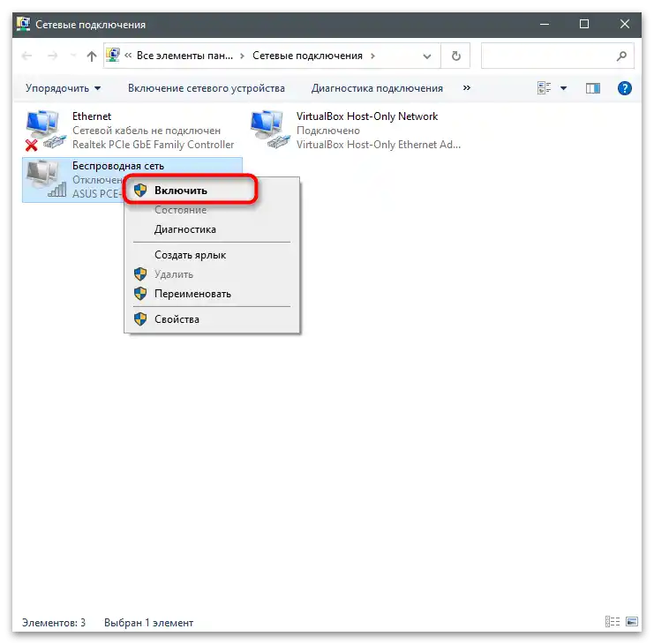This screenshot has width=654, height=644.
Task: Choose 'Свойства' in context menu
Action: (212, 319)
